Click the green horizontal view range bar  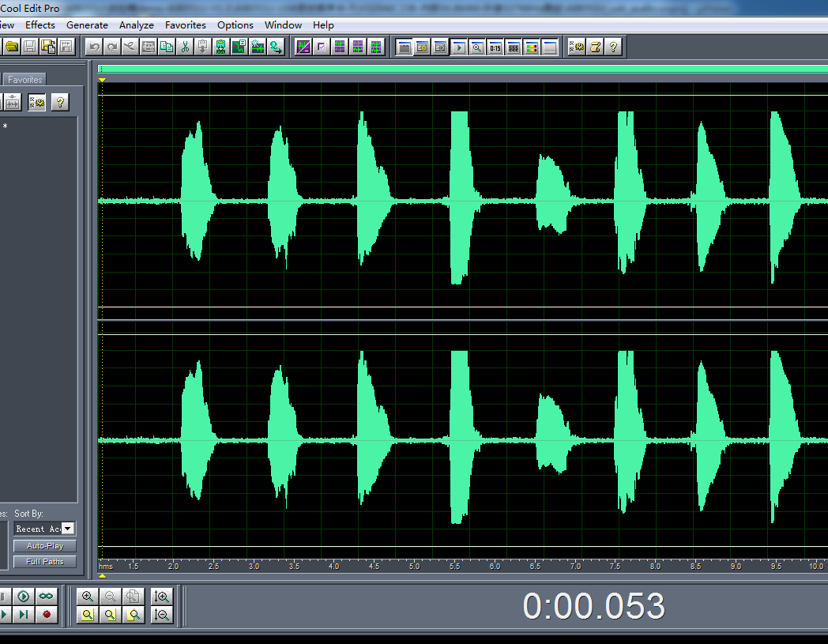pyautogui.click(x=463, y=69)
